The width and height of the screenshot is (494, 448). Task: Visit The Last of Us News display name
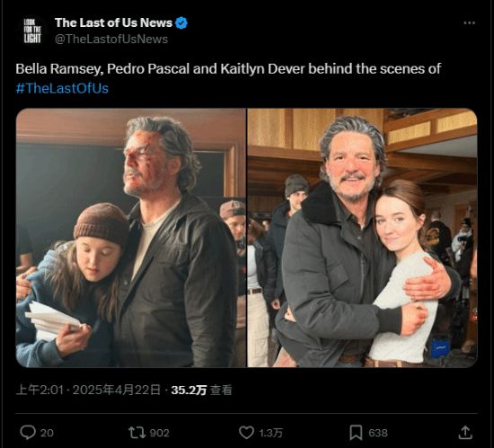pyautogui.click(x=113, y=22)
